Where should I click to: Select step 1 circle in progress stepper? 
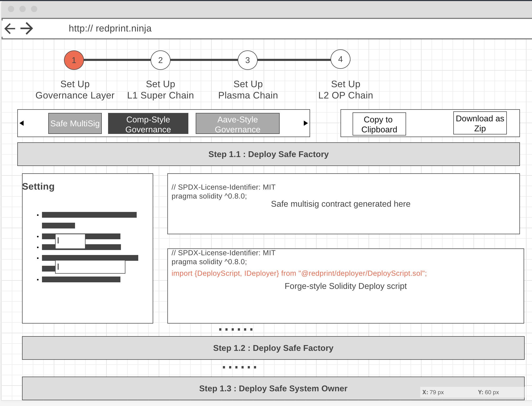pos(74,60)
